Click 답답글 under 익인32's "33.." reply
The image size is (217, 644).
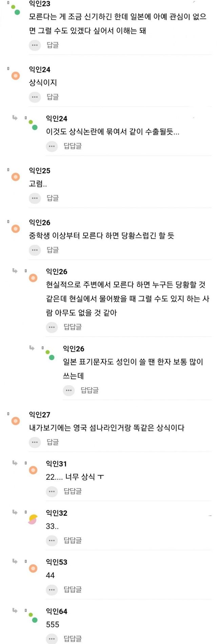tap(73, 540)
